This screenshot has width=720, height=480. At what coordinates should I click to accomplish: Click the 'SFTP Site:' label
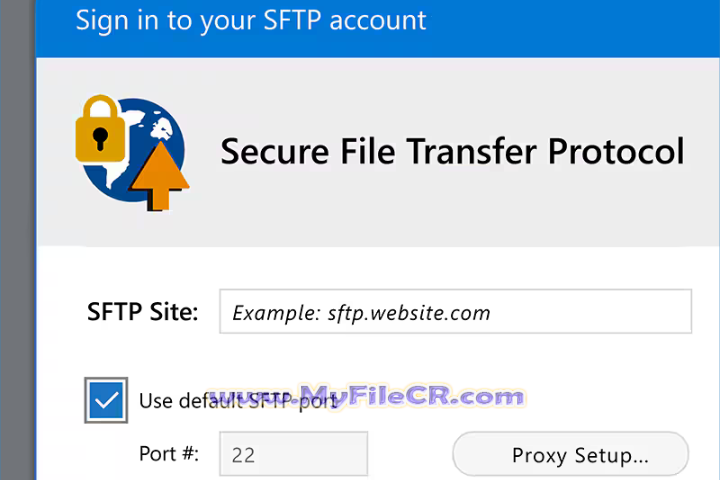click(x=142, y=312)
